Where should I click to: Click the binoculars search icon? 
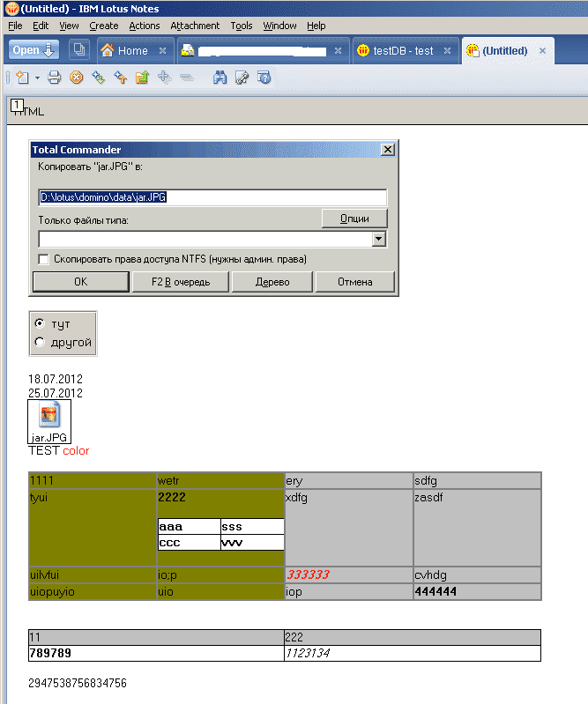click(220, 78)
